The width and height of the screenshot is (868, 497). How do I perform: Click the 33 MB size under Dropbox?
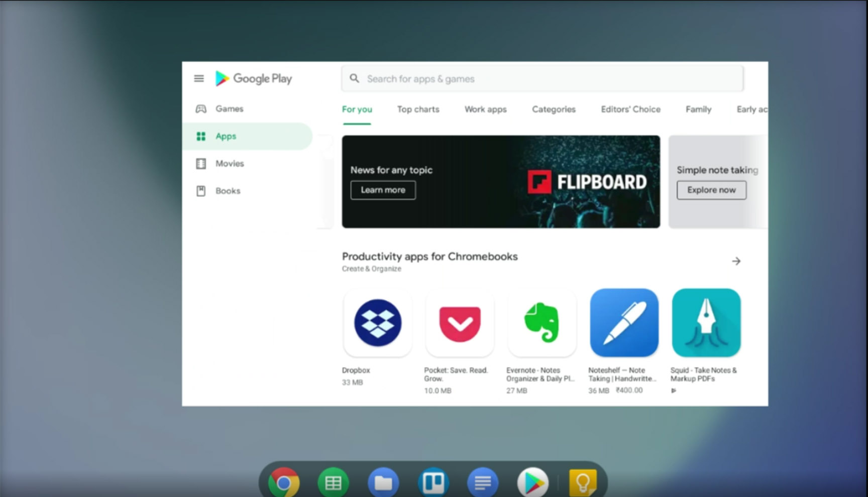click(x=352, y=383)
